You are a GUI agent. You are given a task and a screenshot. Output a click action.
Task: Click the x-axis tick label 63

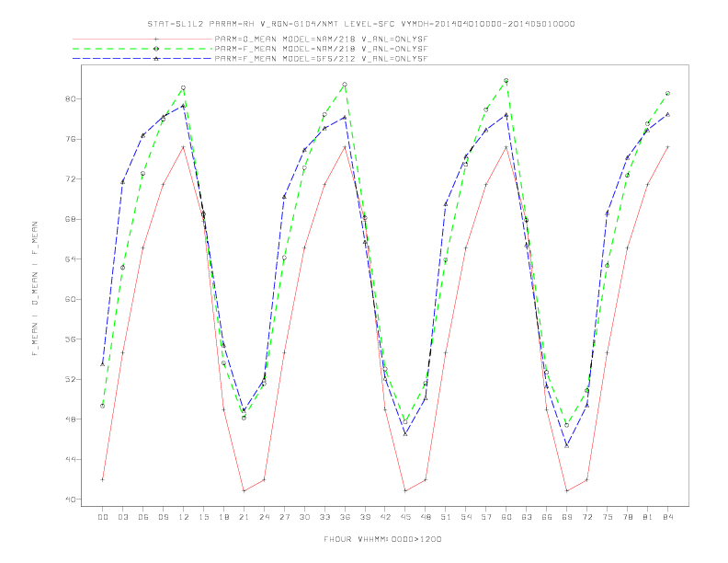(527, 517)
